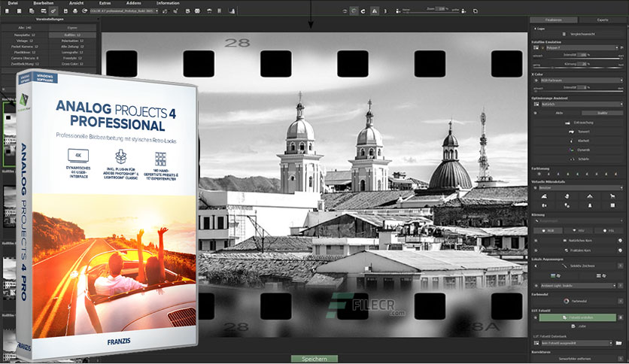Click the histogram icon in the top toolbar
Screen dimensions: 629x364
(x=232, y=11)
